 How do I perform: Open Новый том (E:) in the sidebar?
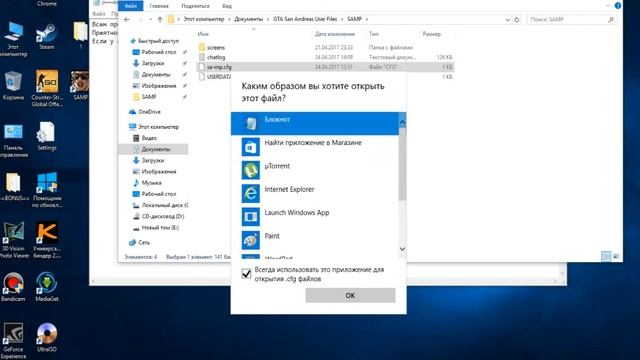tap(160, 227)
